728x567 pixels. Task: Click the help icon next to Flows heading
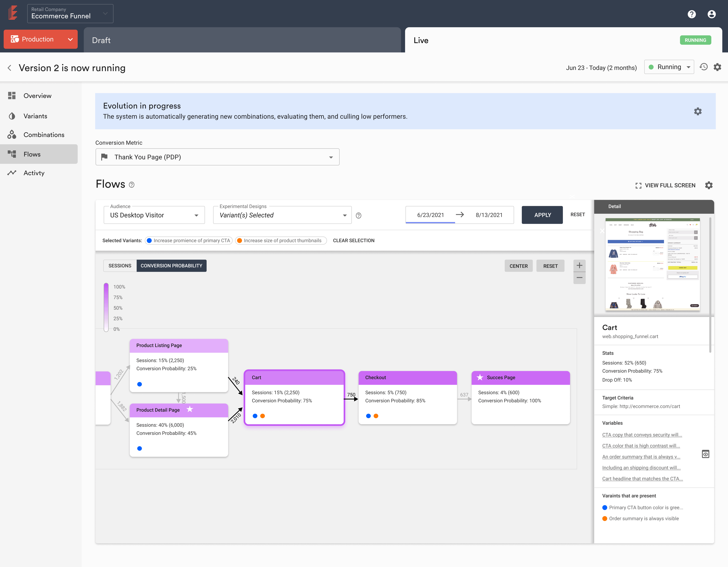point(132,185)
